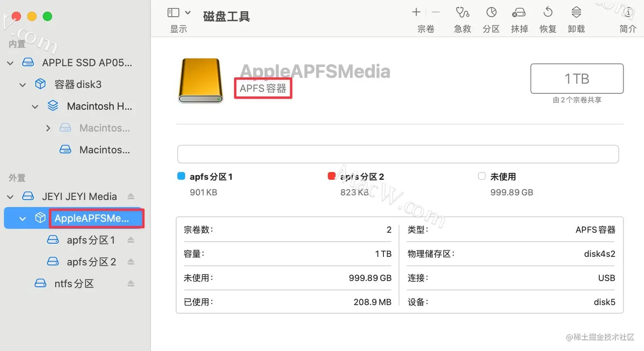Viewport: 644px width, 351px height.
Task: Collapse the Macintosh H... volume group
Action: (35, 106)
